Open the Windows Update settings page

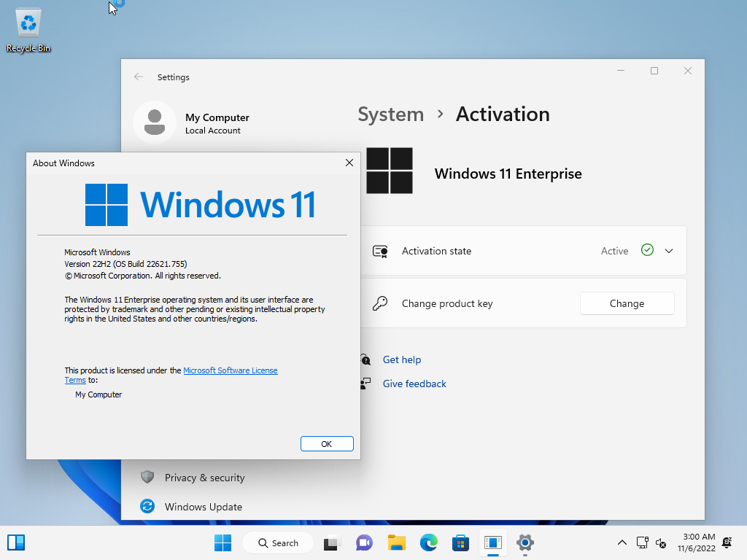tap(204, 507)
